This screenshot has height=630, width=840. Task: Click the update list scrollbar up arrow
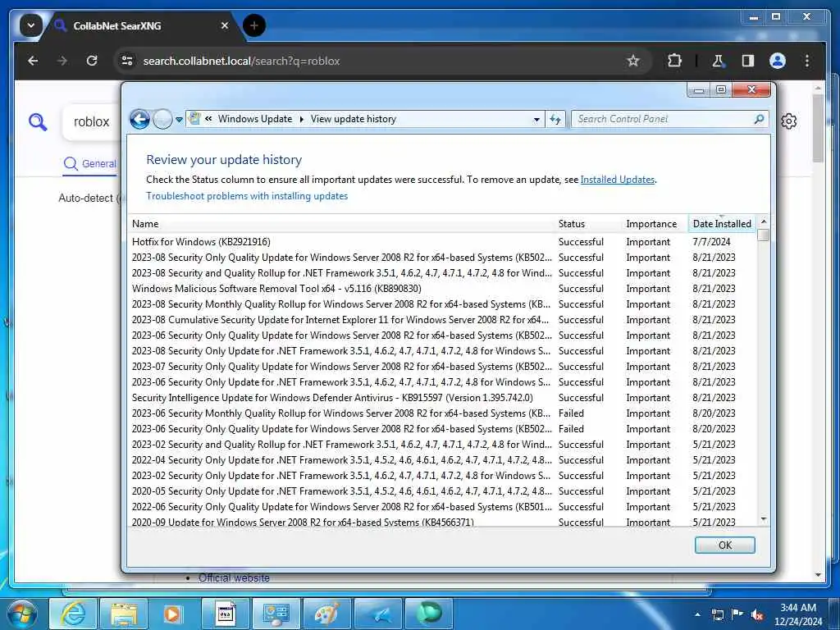tap(764, 221)
